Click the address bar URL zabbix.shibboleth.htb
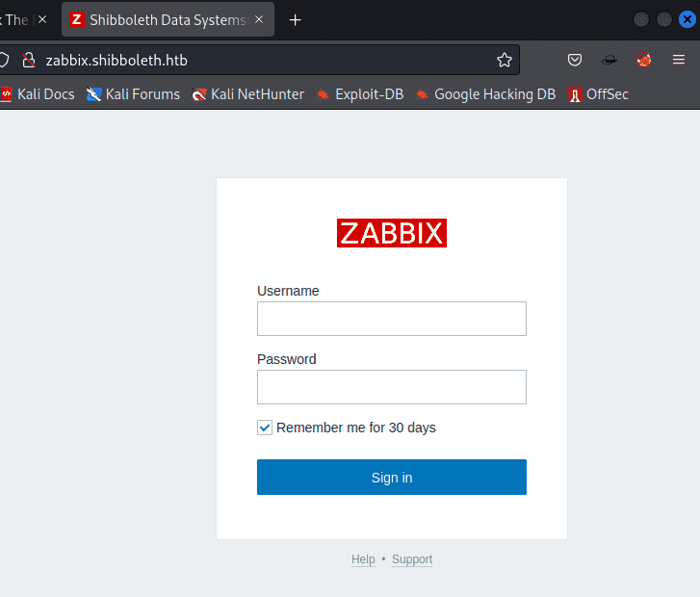 (x=117, y=61)
